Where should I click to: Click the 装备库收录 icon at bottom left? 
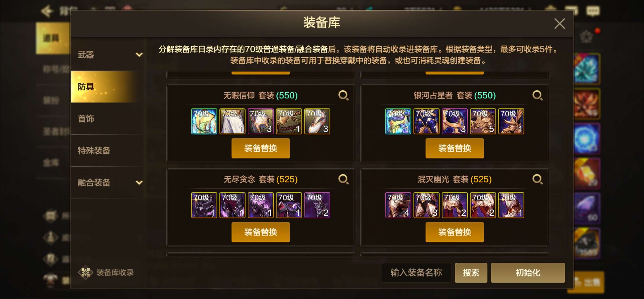pyautogui.click(x=86, y=272)
